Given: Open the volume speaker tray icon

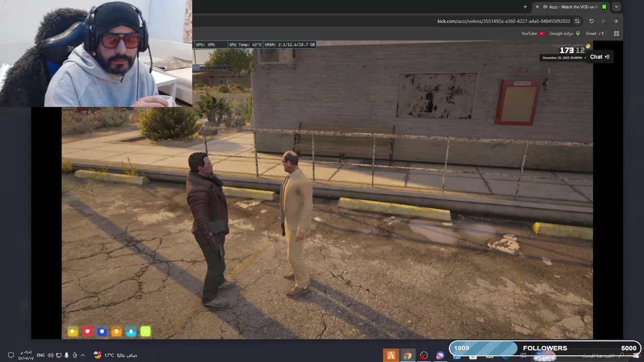Looking at the screenshot, I should [50, 355].
